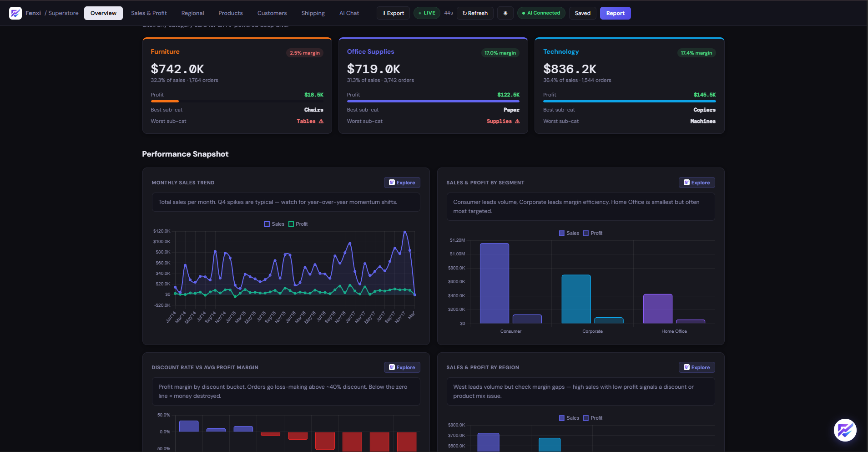This screenshot has width=868, height=452.
Task: Click the Fenxi logo icon in header
Action: 15,13
